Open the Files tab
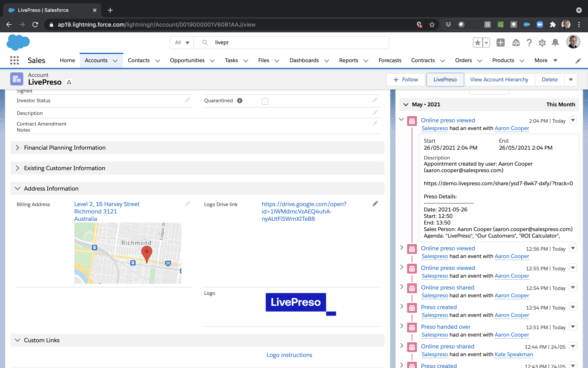This screenshot has height=368, width=588. tap(263, 60)
